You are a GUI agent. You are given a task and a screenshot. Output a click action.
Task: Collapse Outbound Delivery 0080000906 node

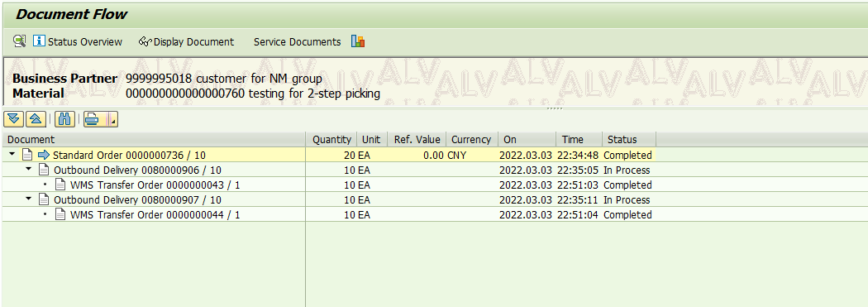click(x=29, y=170)
